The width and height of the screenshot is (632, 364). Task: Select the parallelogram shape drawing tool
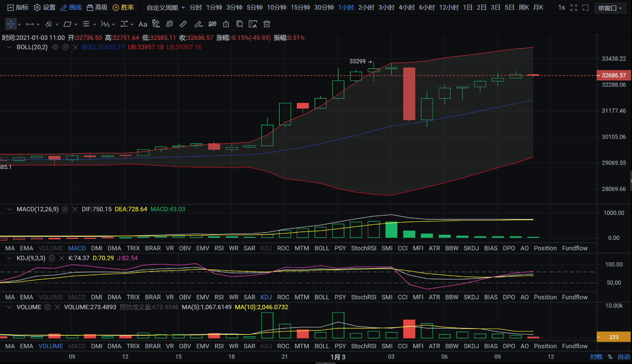pyautogui.click(x=67, y=24)
